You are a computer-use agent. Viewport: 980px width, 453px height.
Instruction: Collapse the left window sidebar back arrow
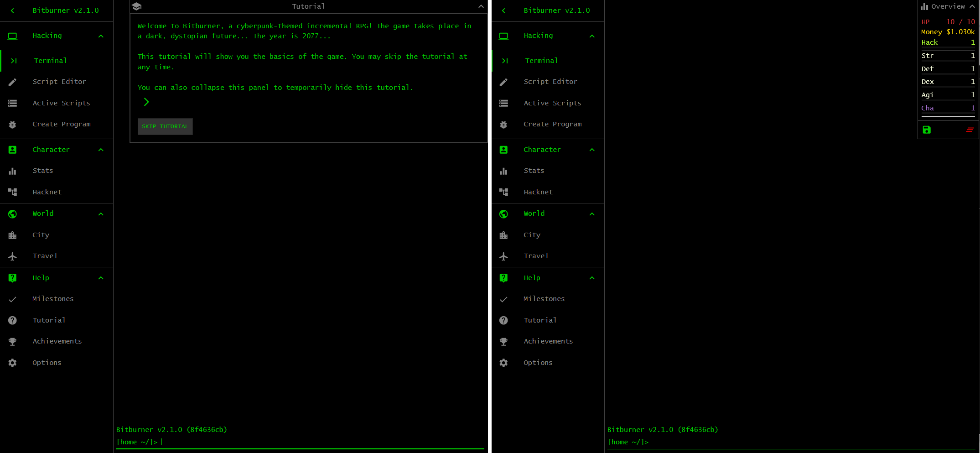pos(12,10)
